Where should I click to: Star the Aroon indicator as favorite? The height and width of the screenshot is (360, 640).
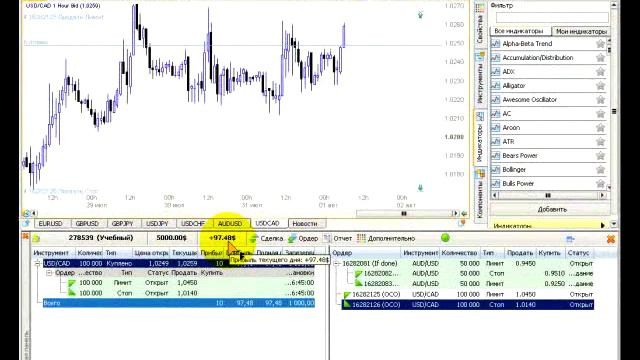pos(600,128)
